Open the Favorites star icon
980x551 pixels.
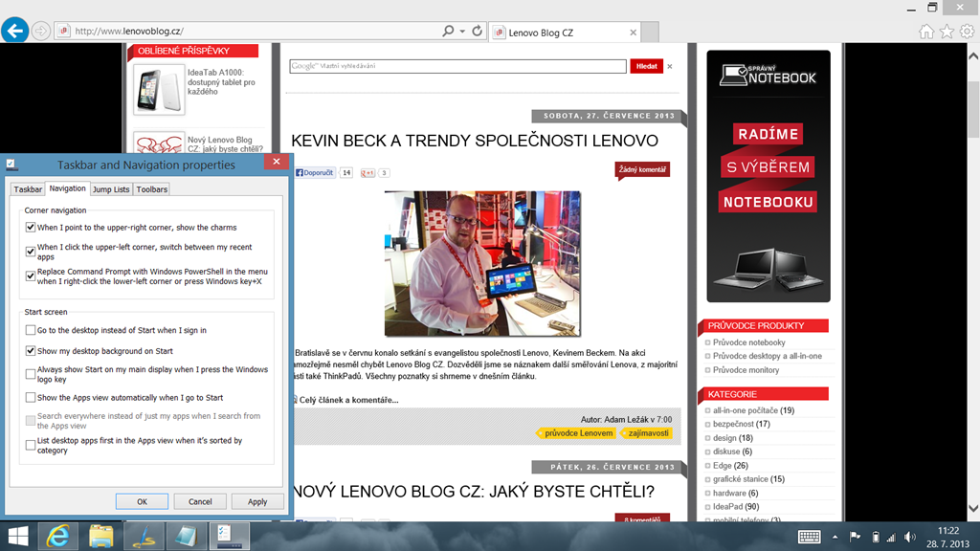point(947,31)
